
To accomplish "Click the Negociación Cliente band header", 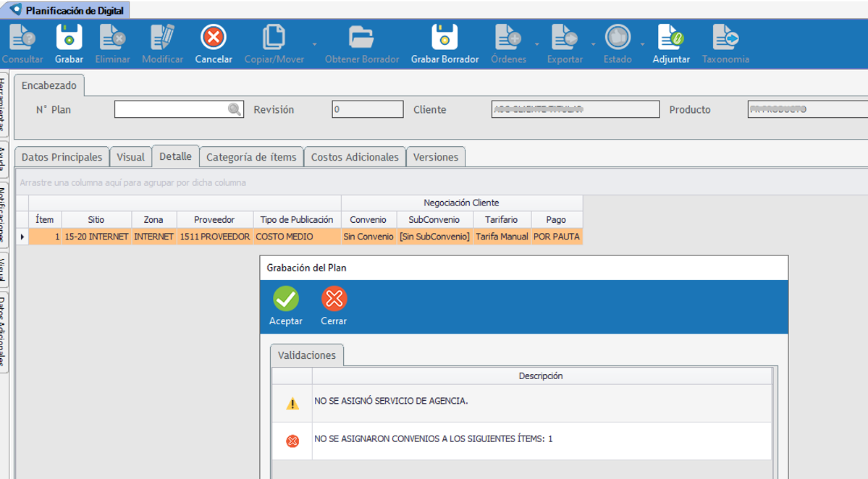I will tap(462, 203).
